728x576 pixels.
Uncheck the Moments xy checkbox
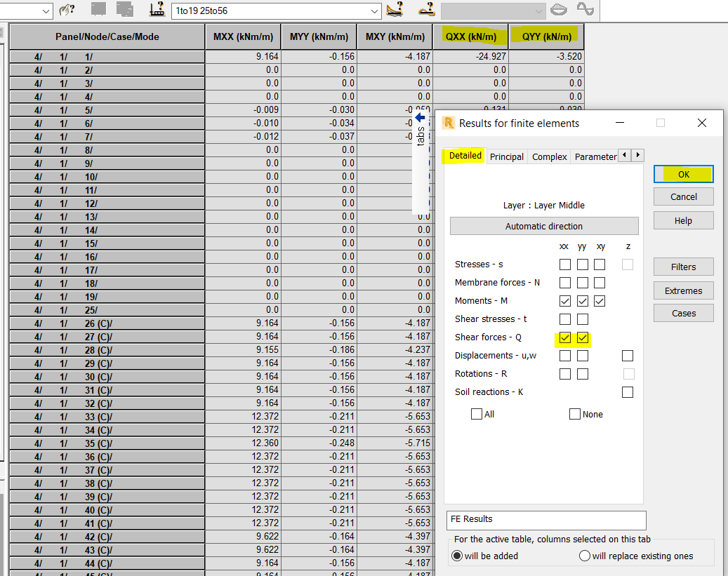pyautogui.click(x=598, y=301)
